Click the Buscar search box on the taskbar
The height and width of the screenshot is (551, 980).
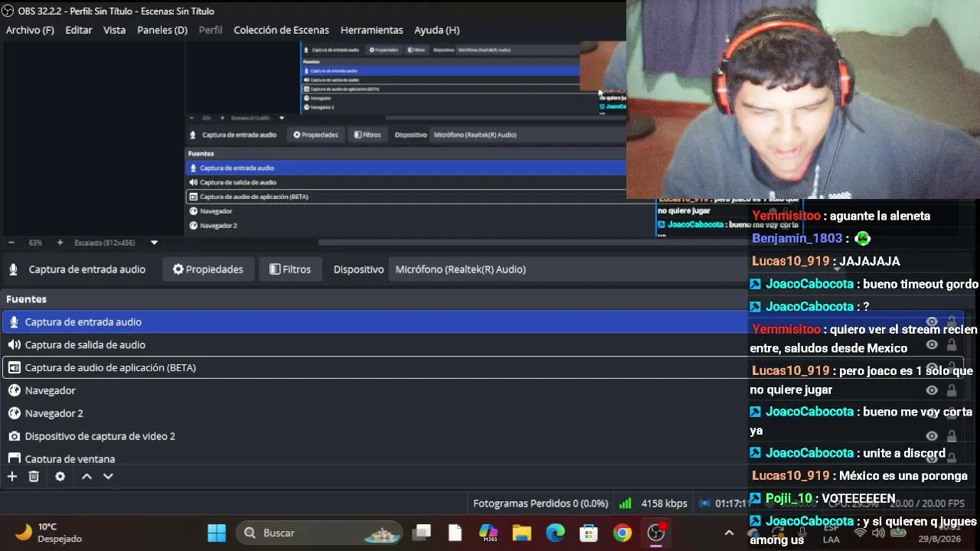click(318, 533)
